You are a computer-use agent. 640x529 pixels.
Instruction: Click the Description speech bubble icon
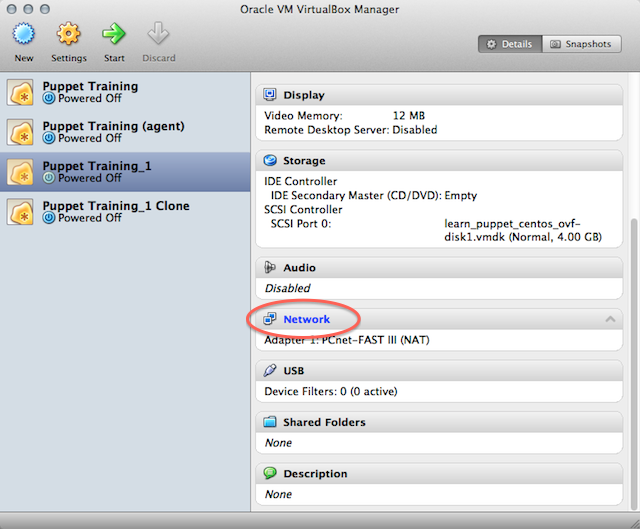270,473
